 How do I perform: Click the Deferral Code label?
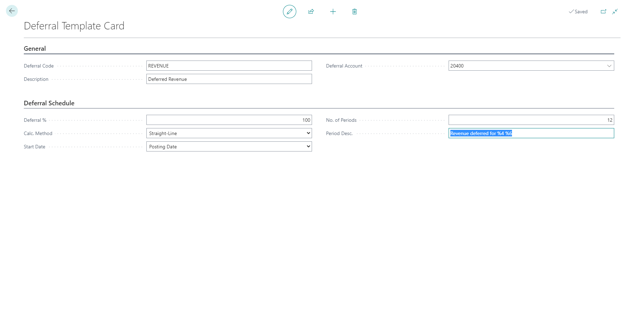tap(39, 66)
